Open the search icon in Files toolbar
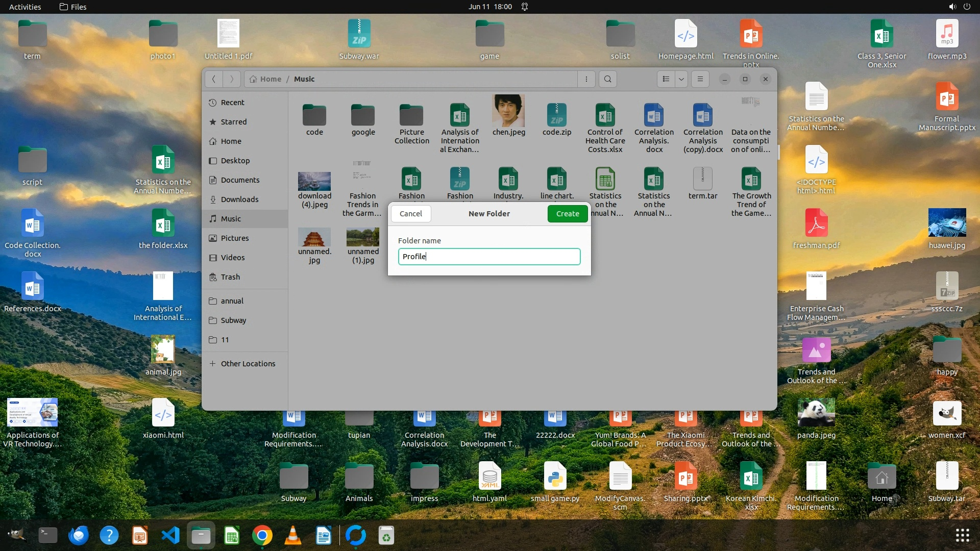Viewport: 980px width, 551px height. tap(607, 79)
